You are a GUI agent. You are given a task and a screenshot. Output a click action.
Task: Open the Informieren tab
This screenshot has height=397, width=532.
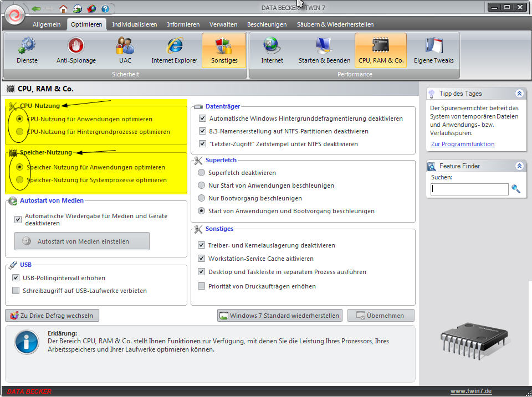tap(183, 24)
